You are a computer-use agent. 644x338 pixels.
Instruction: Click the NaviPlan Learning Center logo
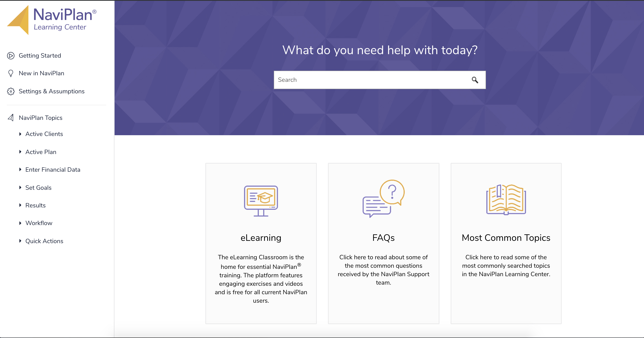52,20
